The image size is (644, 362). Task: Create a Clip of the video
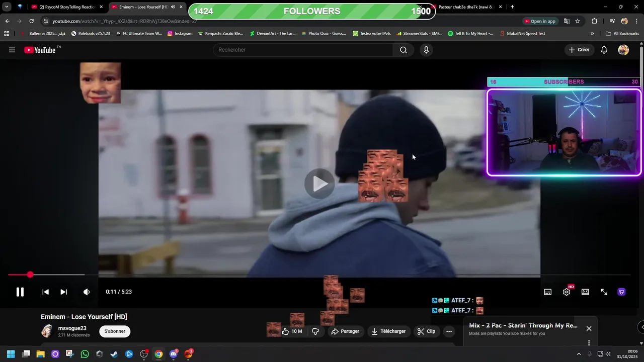tap(426, 331)
